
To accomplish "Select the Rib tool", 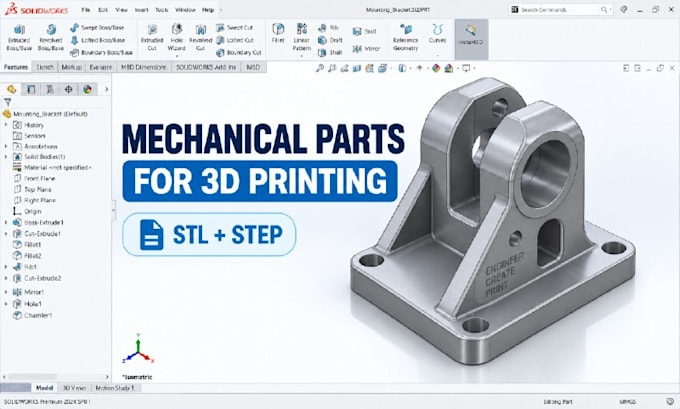I will 328,28.
